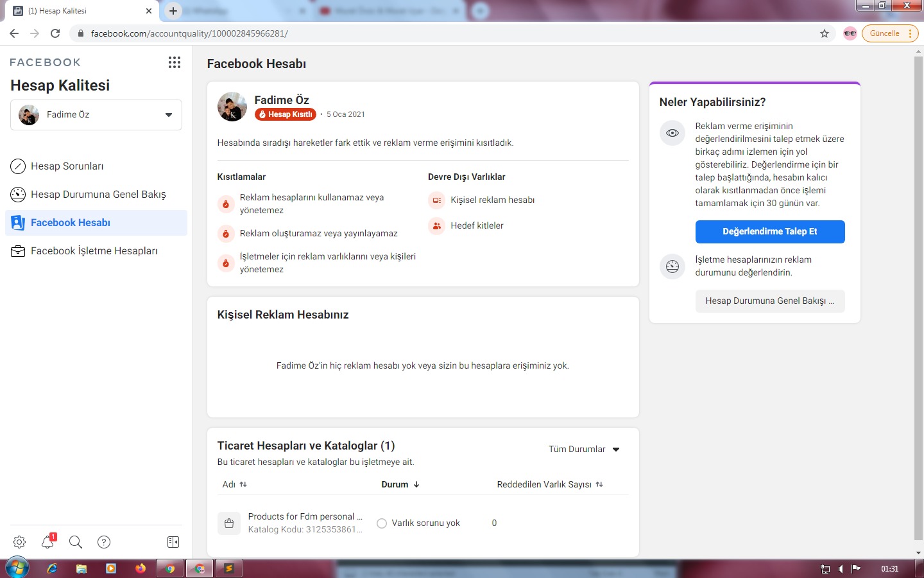Open notifications bell with red badge
This screenshot has height=578, width=924.
tap(48, 541)
